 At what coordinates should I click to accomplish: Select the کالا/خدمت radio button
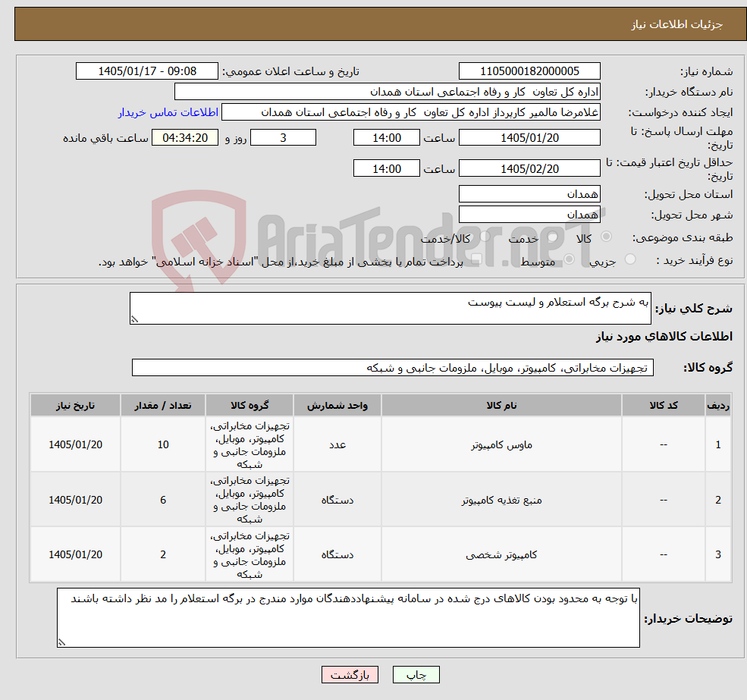[x=485, y=237]
